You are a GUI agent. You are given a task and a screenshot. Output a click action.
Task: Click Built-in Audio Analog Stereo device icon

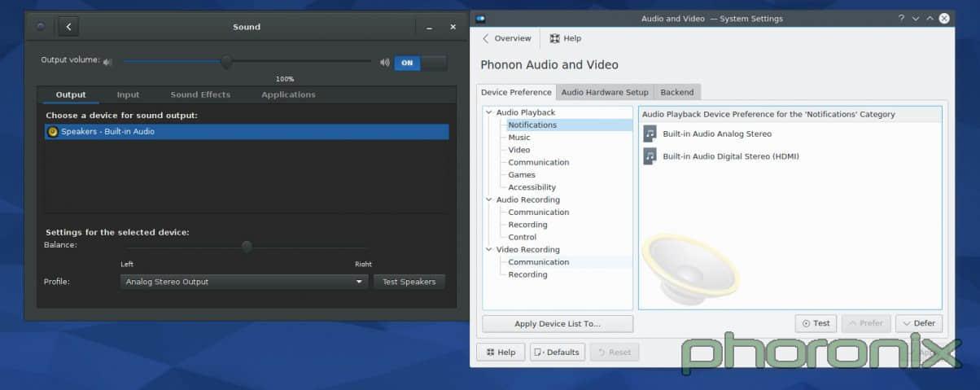[x=650, y=134]
